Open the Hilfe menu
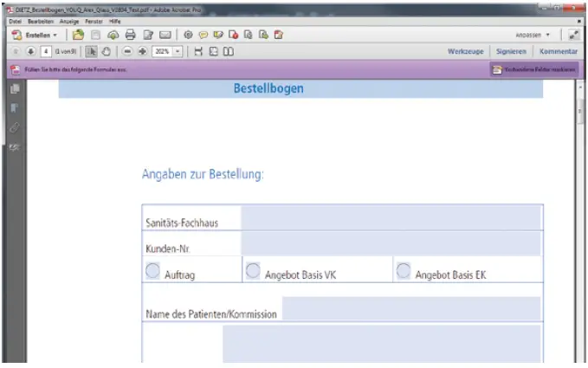This screenshot has height=368, width=588. 115,22
